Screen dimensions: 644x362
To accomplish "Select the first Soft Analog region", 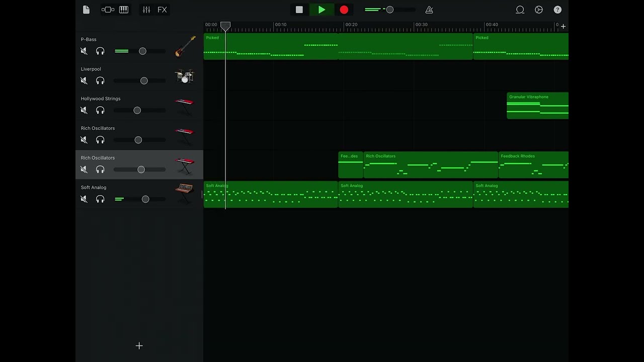I will [x=271, y=195].
